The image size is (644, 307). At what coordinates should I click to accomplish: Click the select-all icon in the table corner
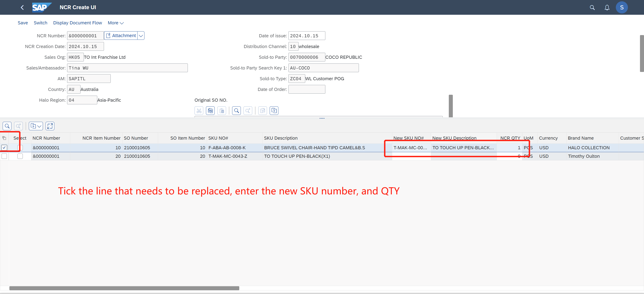pyautogui.click(x=4, y=138)
